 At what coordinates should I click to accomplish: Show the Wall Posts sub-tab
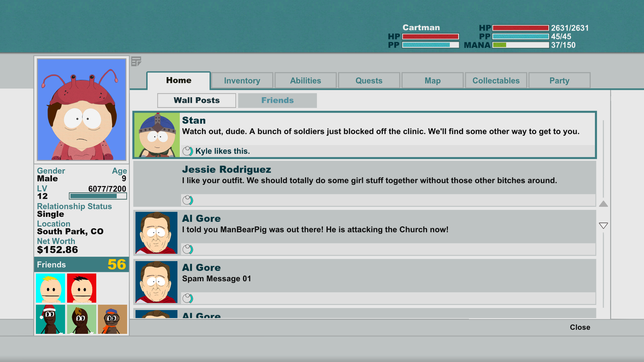[x=197, y=100]
